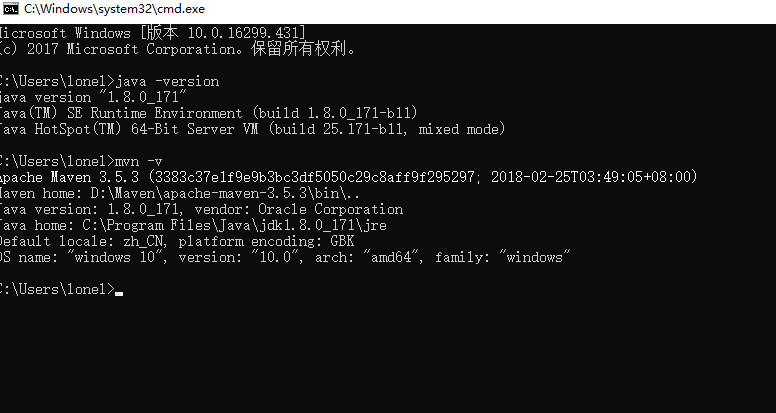Viewport: 776px width, 413px height.
Task: Click the blinking cursor at the last prompt
Action: 119,293
